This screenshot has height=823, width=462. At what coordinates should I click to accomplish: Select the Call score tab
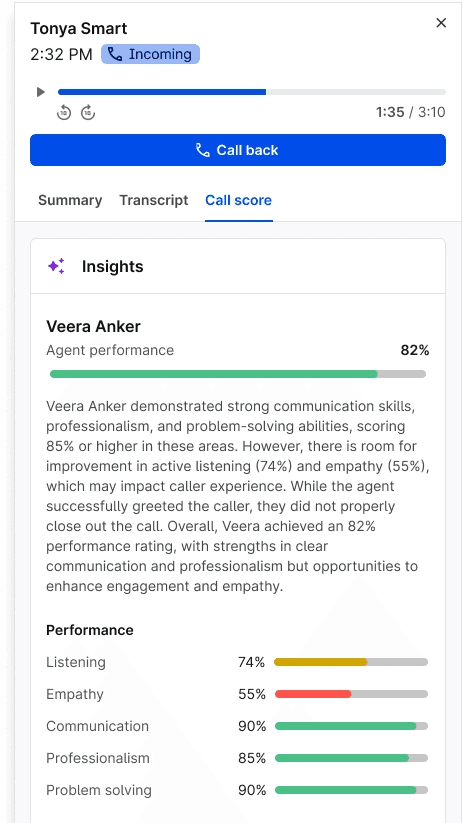coord(238,200)
